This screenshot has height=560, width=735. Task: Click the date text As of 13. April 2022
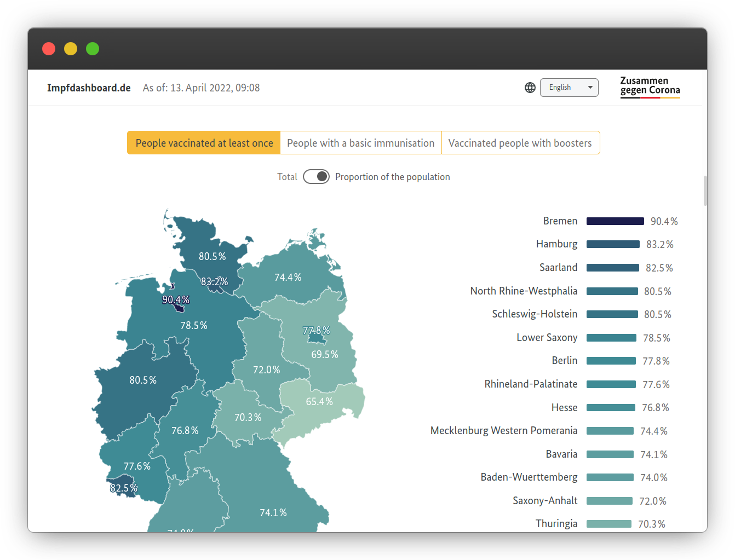[x=201, y=87]
